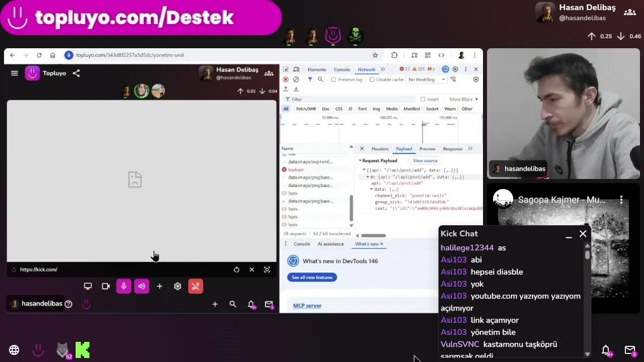Bookmark page with the star icon
The height and width of the screenshot is (362, 644).
375,55
